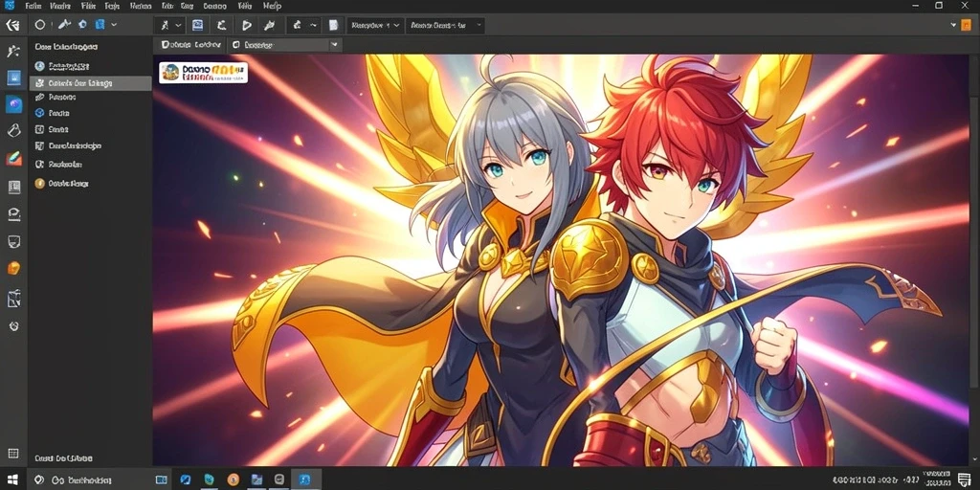Click the blue square icon in left sidebar
This screenshot has width=980, height=490.
tap(13, 78)
